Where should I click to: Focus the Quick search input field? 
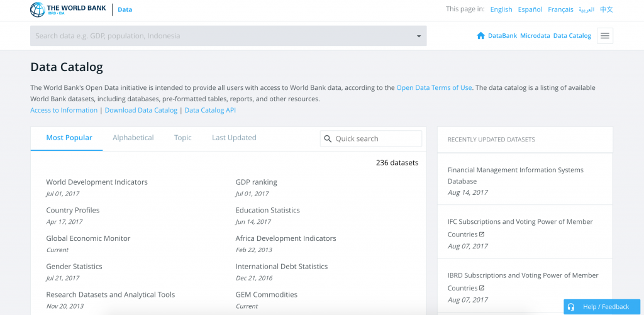(x=377, y=138)
